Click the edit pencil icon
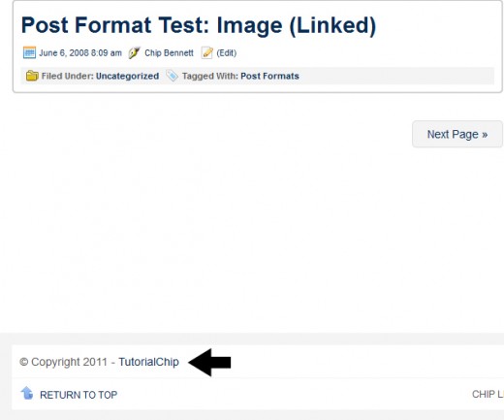The width and height of the screenshot is (504, 420). click(206, 52)
